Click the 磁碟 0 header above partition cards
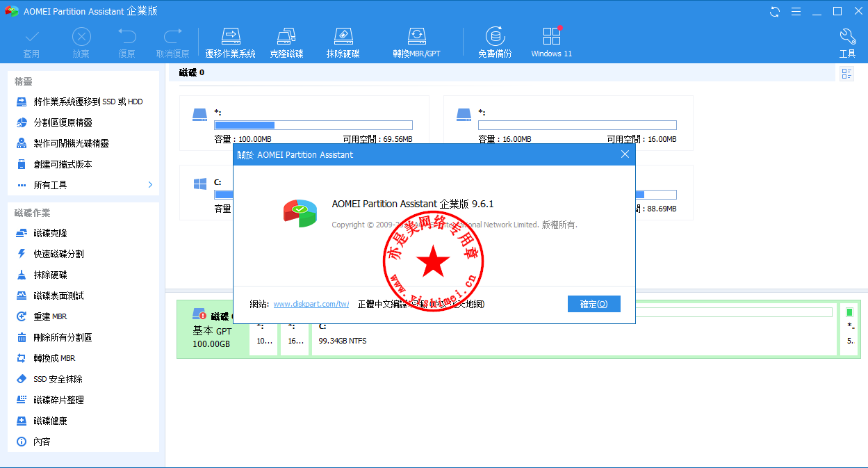This screenshot has width=868, height=468. (192, 72)
